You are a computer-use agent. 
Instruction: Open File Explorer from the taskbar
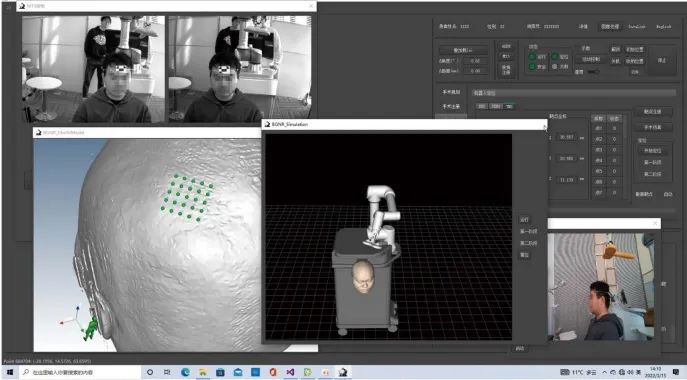click(x=203, y=372)
